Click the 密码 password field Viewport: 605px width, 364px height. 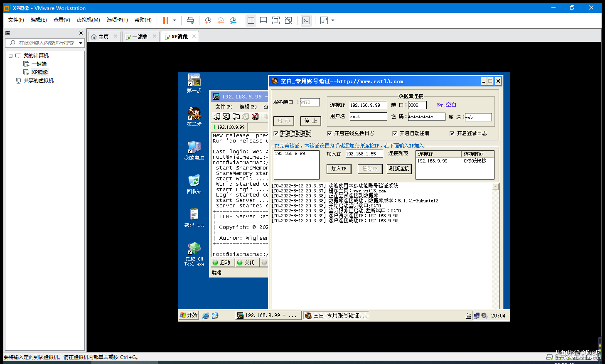[426, 117]
